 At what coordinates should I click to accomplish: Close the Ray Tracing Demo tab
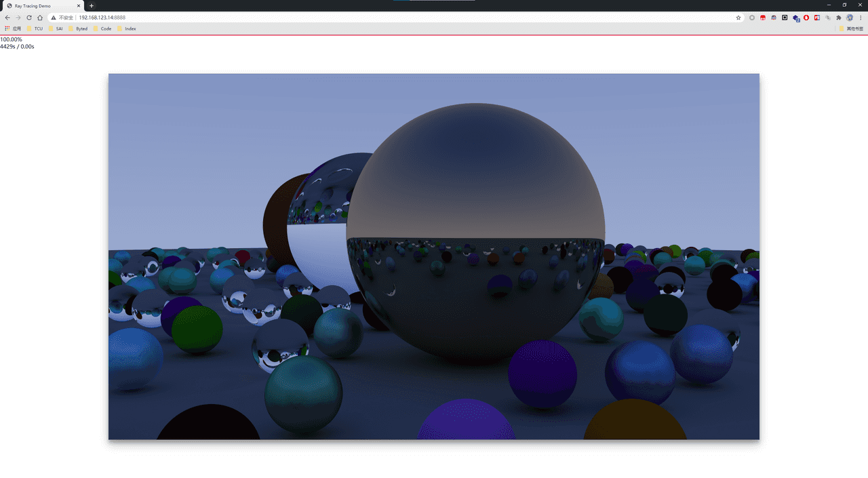point(79,5)
